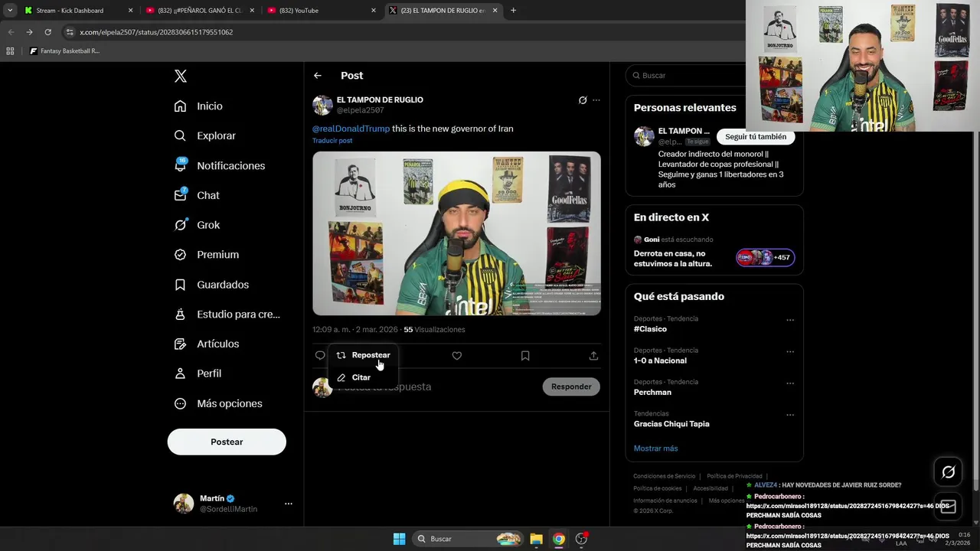Open account menu dots next to Martín

(289, 504)
